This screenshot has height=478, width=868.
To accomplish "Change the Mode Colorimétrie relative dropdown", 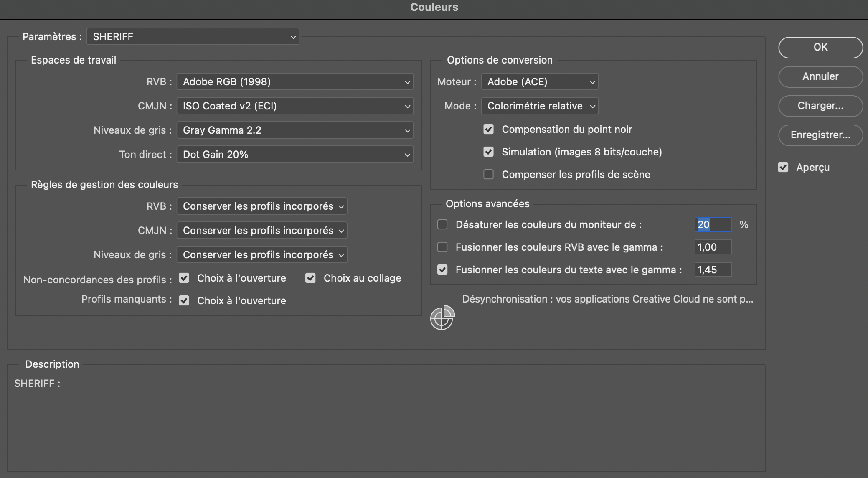I will (539, 106).
